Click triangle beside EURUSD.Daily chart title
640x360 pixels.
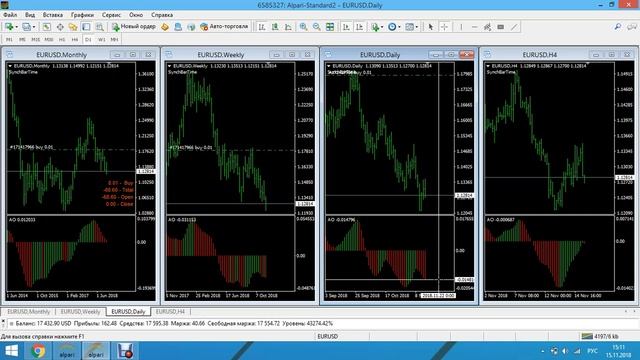pos(329,66)
